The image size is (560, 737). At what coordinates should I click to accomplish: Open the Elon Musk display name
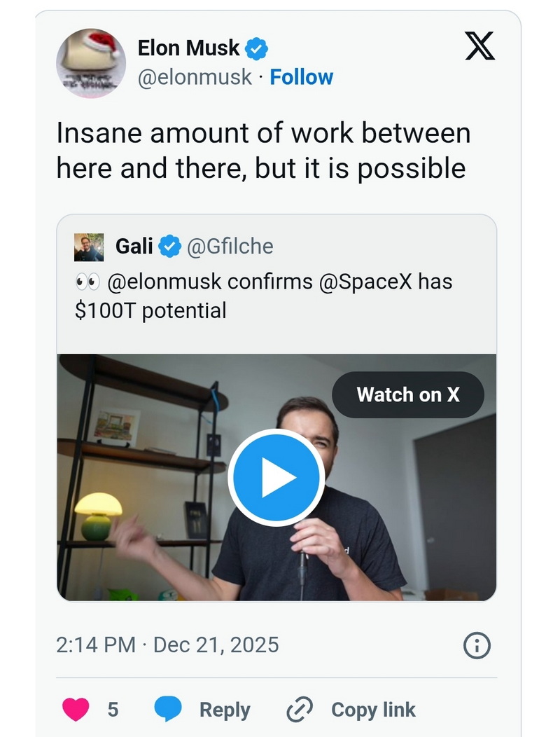[x=188, y=49]
